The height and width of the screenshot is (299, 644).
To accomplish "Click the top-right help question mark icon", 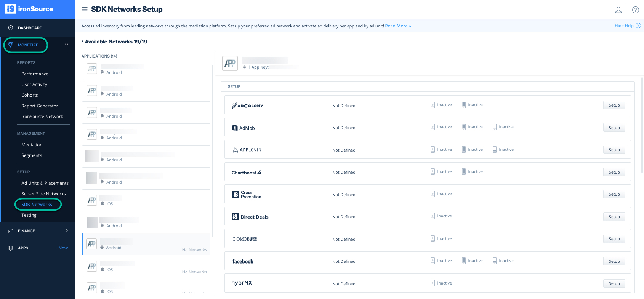I will 635,10.
